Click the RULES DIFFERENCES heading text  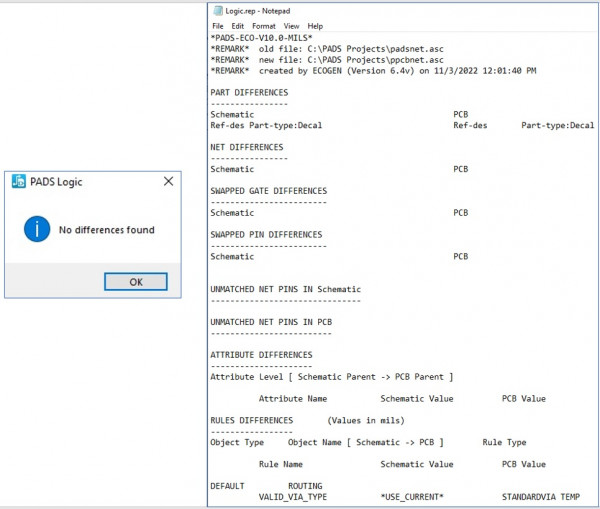[252, 420]
